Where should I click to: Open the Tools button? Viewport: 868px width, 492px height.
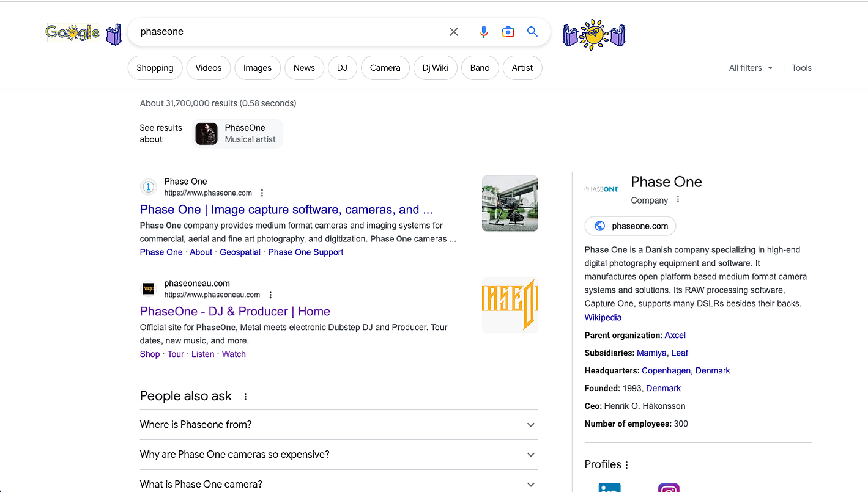[x=801, y=68]
